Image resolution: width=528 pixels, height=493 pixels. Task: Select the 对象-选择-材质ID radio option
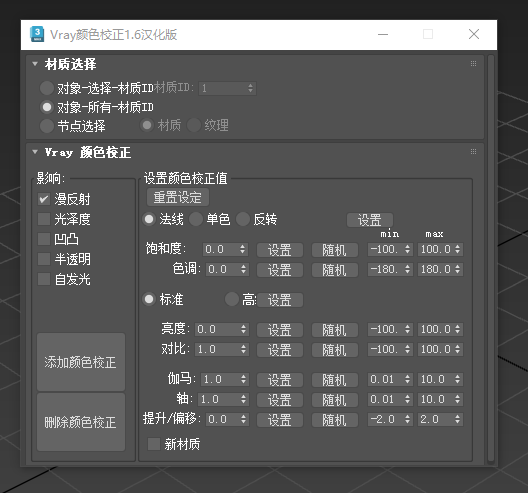pos(47,88)
